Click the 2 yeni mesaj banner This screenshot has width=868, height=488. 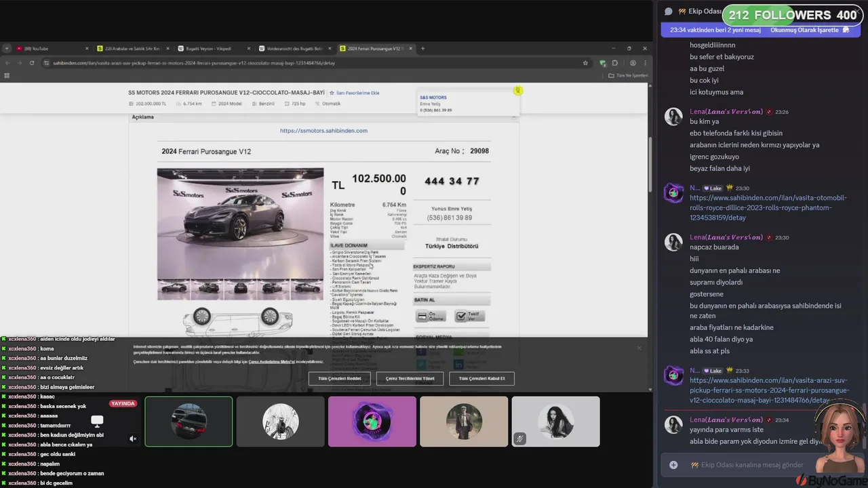click(x=715, y=30)
